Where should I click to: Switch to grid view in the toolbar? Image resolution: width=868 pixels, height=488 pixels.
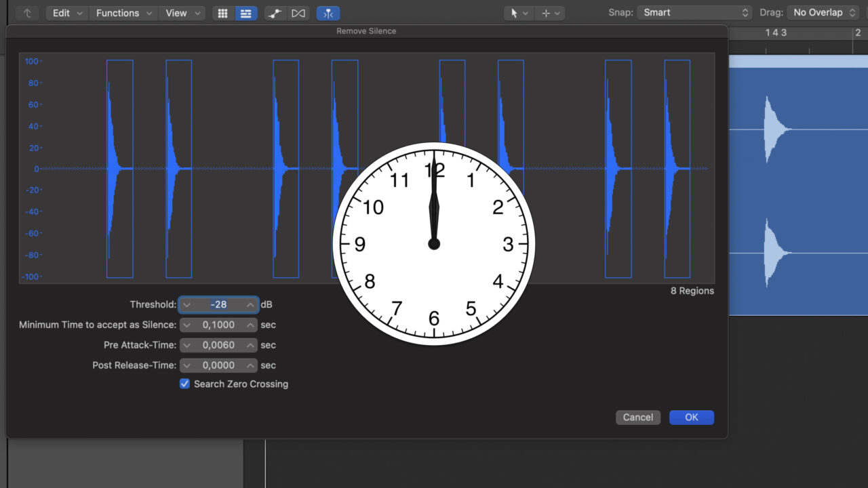[222, 13]
